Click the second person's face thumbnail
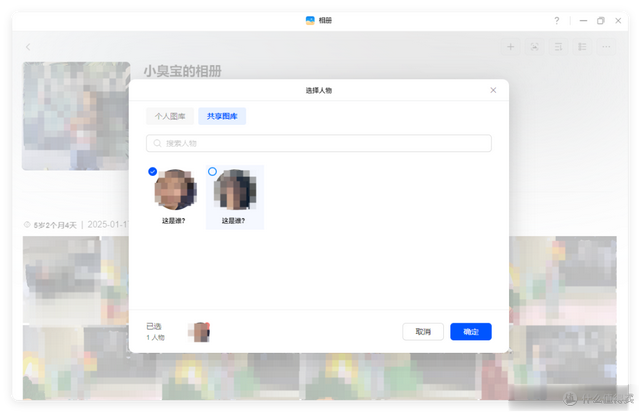640x412 pixels. (x=236, y=190)
